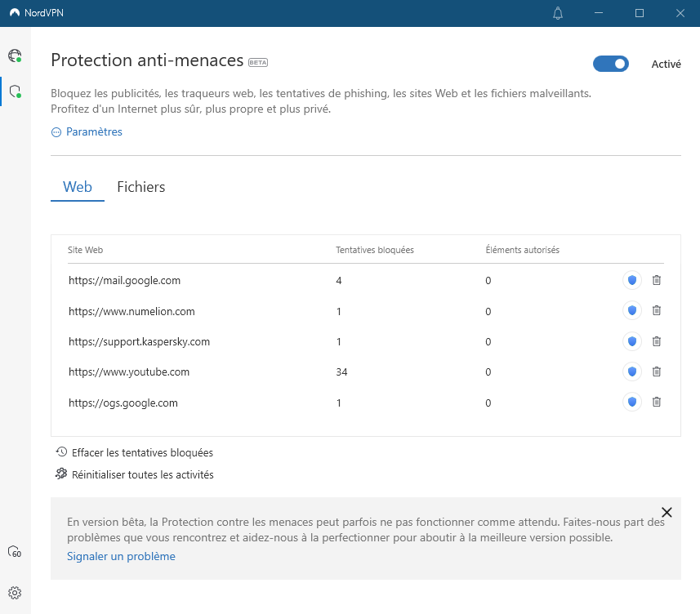Open the 60-day timer sidebar icon
Image resolution: width=700 pixels, height=614 pixels.
pos(15,551)
